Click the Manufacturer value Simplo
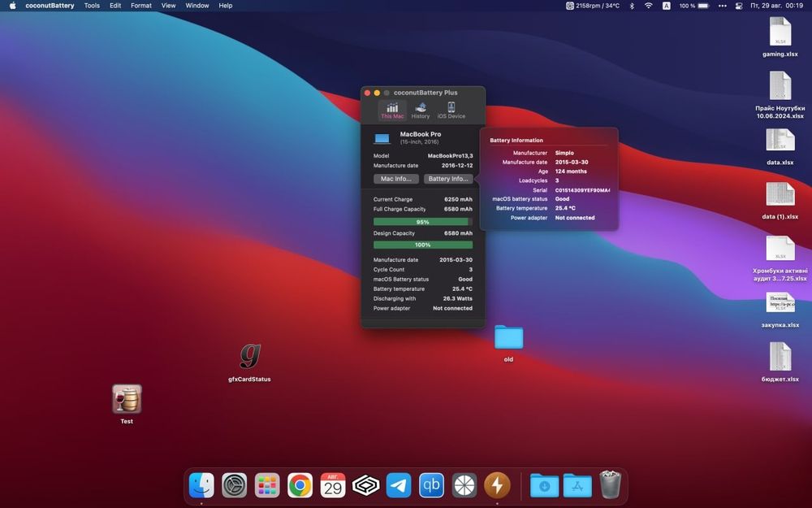Image resolution: width=812 pixels, height=508 pixels. click(564, 153)
